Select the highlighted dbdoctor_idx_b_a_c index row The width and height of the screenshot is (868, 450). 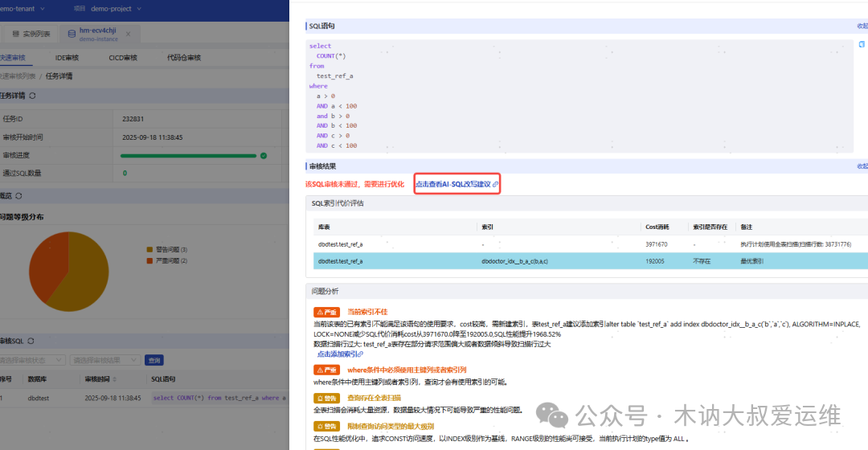591,261
